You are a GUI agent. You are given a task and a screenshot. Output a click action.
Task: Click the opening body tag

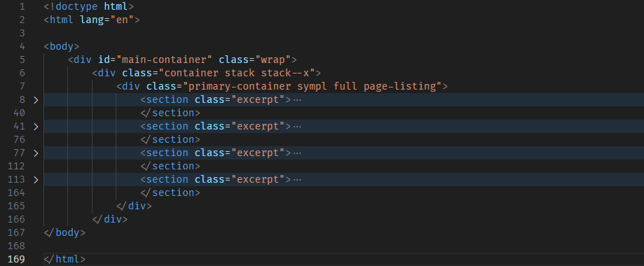(x=61, y=46)
